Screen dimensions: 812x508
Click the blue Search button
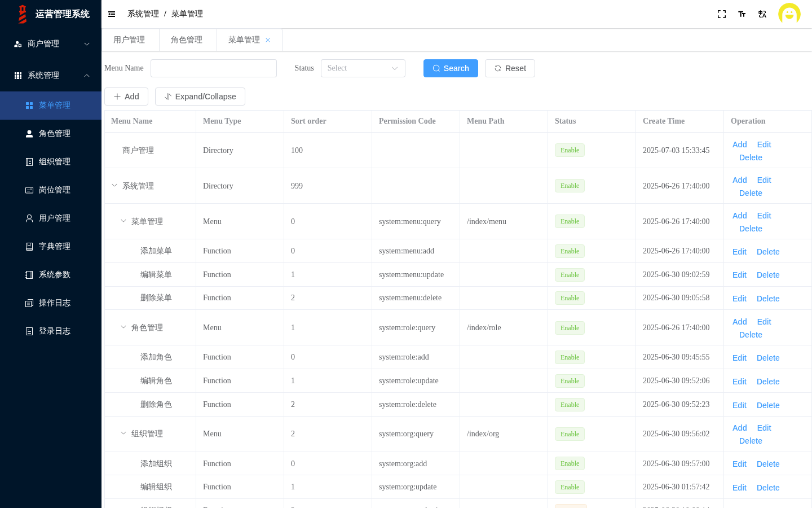451,68
